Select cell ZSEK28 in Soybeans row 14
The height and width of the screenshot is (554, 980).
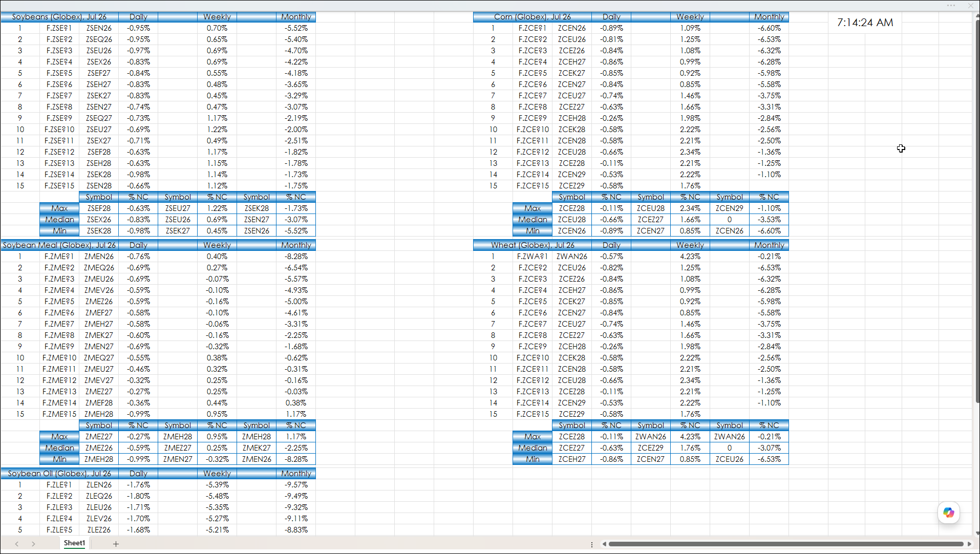click(99, 175)
